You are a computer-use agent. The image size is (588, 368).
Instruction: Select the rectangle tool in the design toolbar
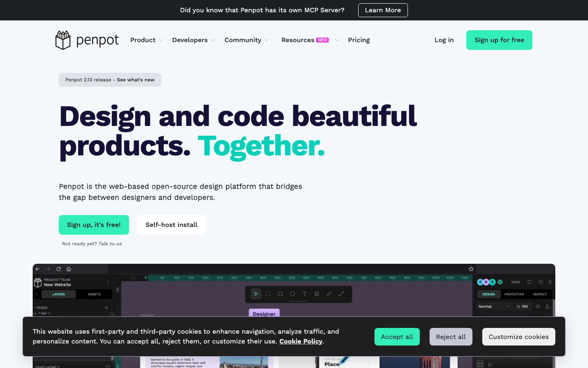[280, 294]
